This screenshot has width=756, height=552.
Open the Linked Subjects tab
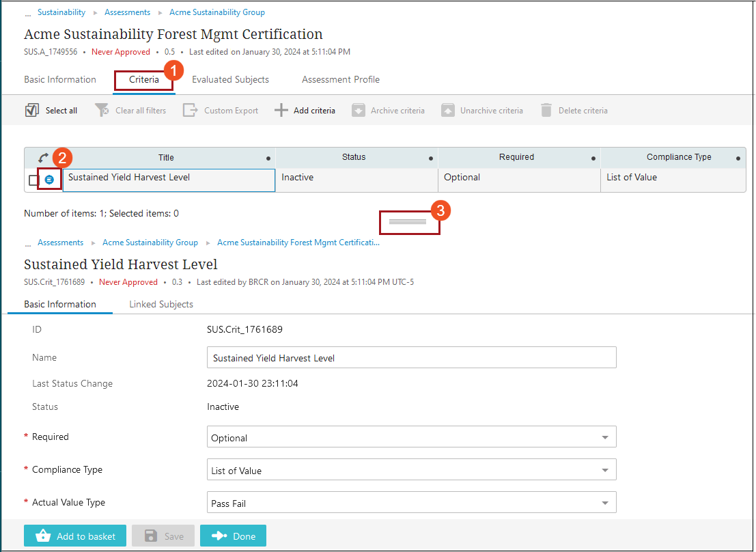(161, 305)
